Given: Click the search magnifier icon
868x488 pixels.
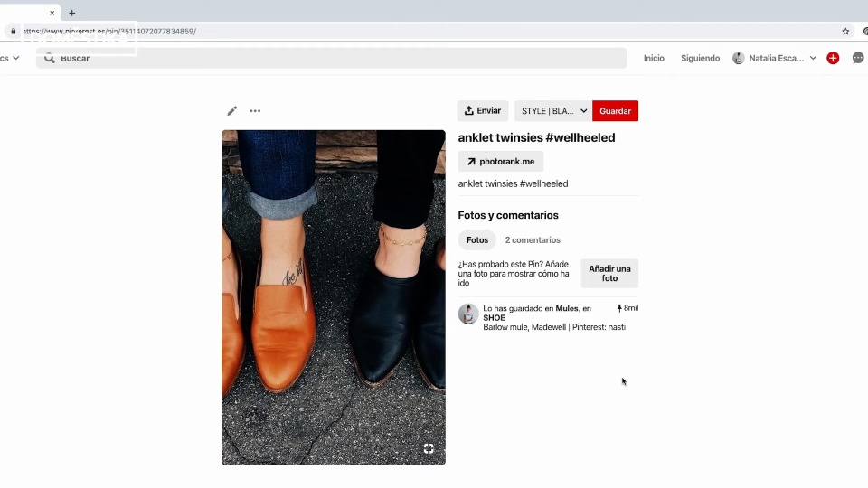Looking at the screenshot, I should (49, 58).
